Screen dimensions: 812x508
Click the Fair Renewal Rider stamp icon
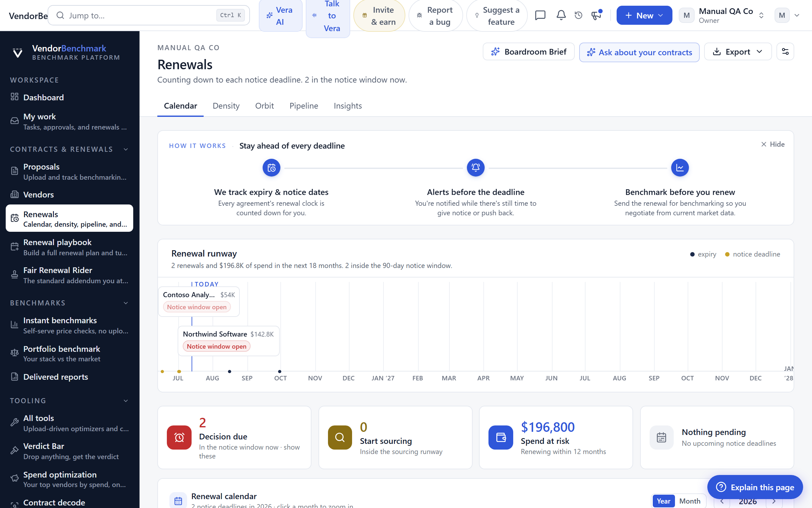14,275
